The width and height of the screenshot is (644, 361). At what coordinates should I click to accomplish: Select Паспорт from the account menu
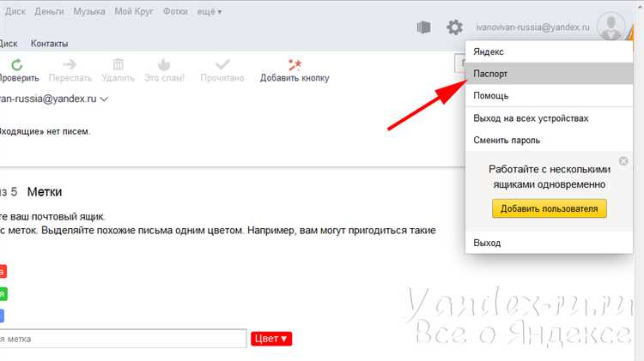(491, 74)
